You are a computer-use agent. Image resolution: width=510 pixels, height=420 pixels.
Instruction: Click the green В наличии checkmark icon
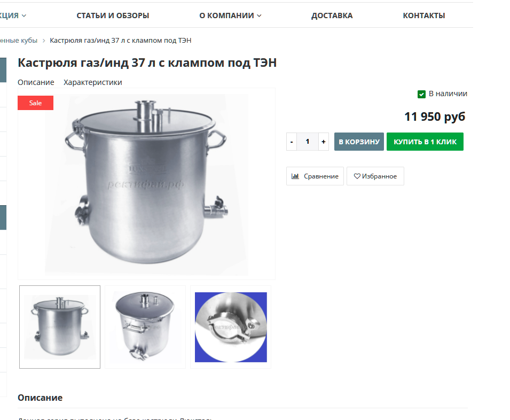421,95
